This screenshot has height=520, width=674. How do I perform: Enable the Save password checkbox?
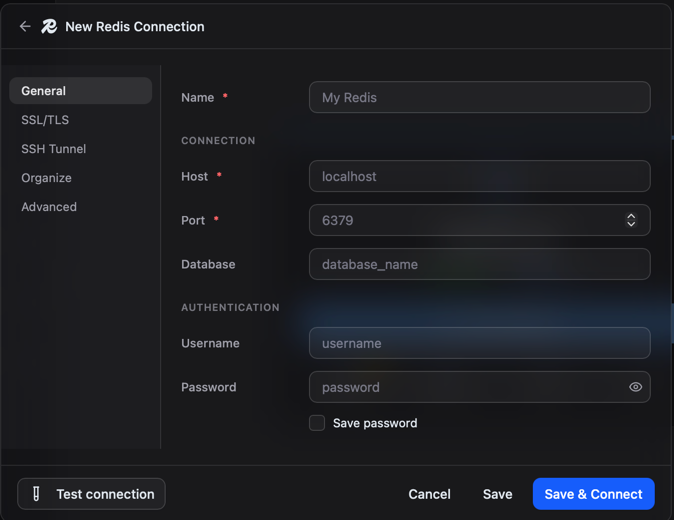[x=317, y=423]
